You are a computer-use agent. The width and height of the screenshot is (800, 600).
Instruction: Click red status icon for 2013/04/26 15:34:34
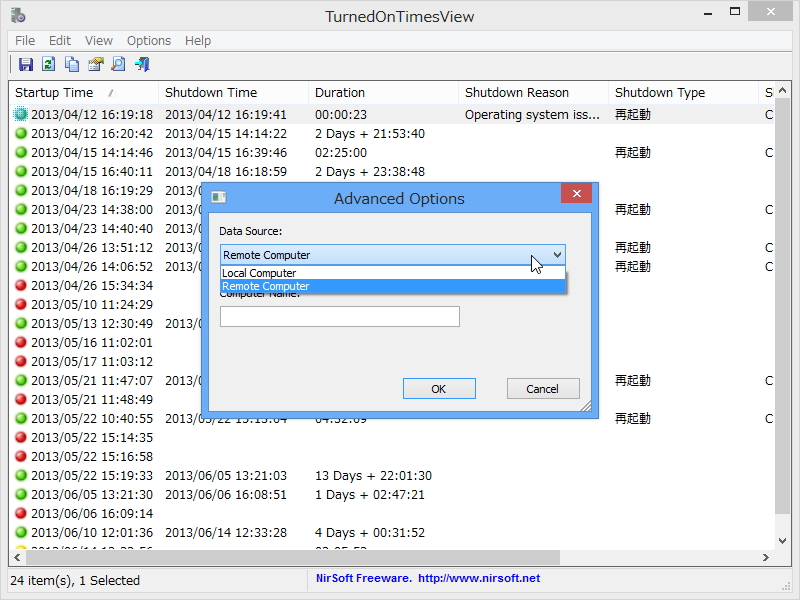pyautogui.click(x=21, y=285)
